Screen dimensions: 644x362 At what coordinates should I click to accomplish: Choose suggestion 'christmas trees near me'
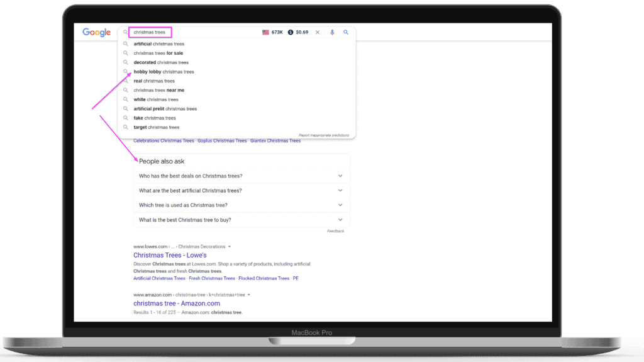159,90
